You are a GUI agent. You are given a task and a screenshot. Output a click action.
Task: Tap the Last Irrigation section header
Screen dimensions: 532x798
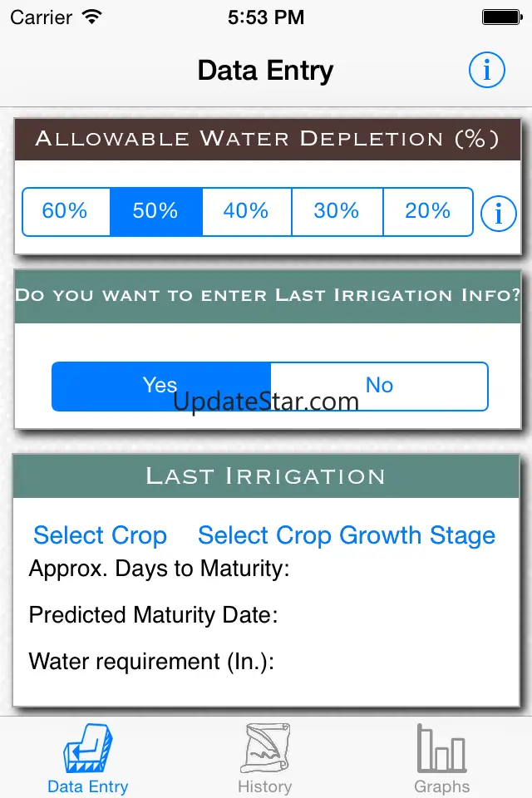(x=266, y=476)
